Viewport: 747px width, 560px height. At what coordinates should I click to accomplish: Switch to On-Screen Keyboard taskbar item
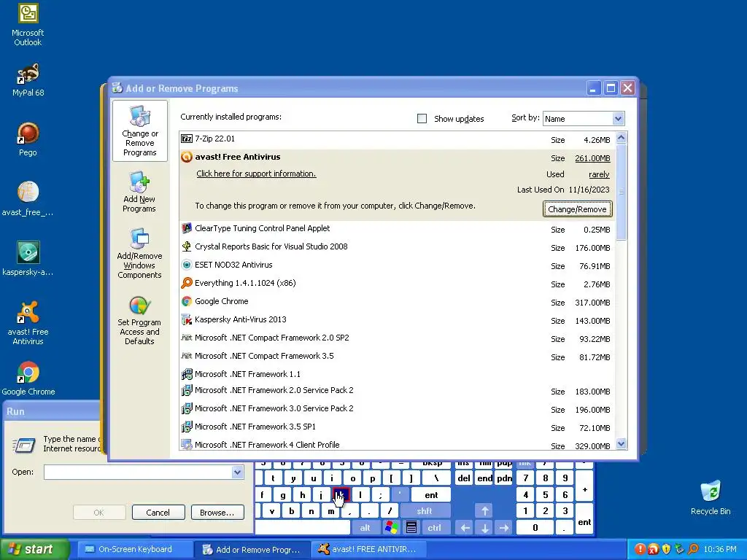tap(135, 550)
